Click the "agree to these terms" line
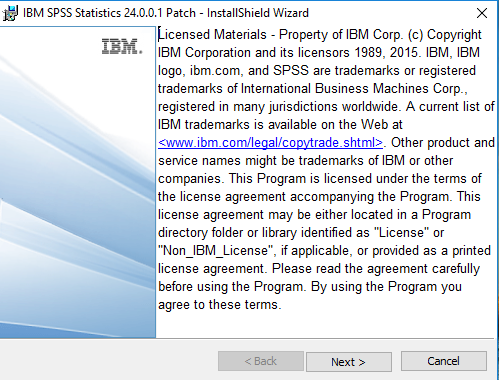Screen dimensions: 499x380 coord(220,305)
